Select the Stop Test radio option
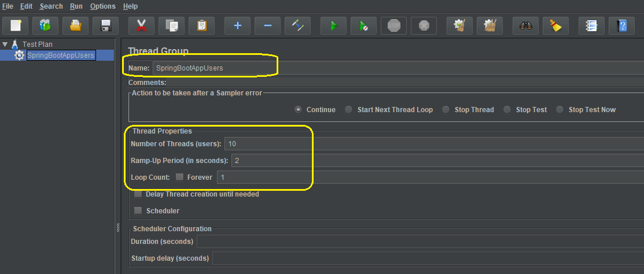 point(507,109)
